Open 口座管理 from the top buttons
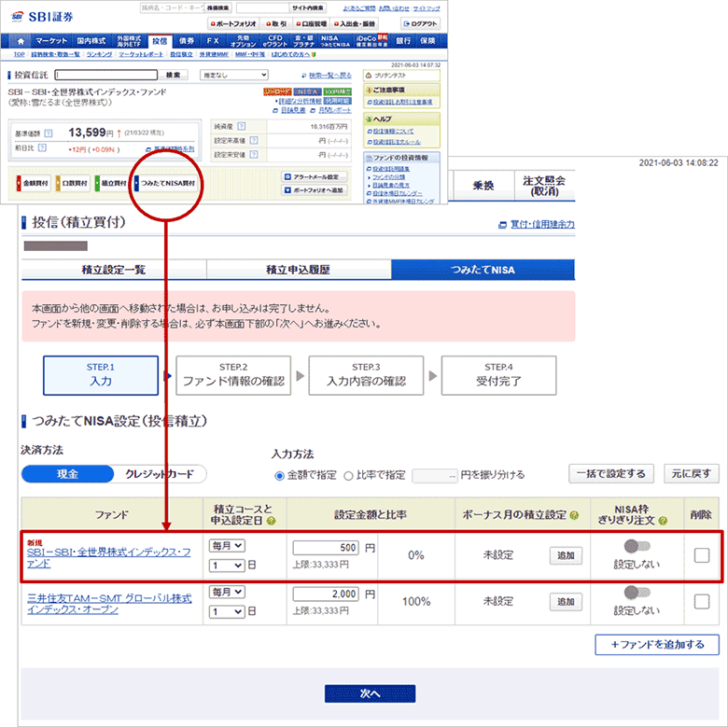The width and height of the screenshot is (728, 727). [312, 23]
